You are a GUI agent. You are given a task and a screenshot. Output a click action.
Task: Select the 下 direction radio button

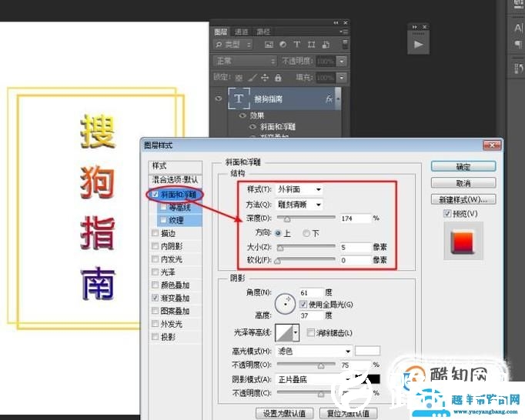point(306,233)
